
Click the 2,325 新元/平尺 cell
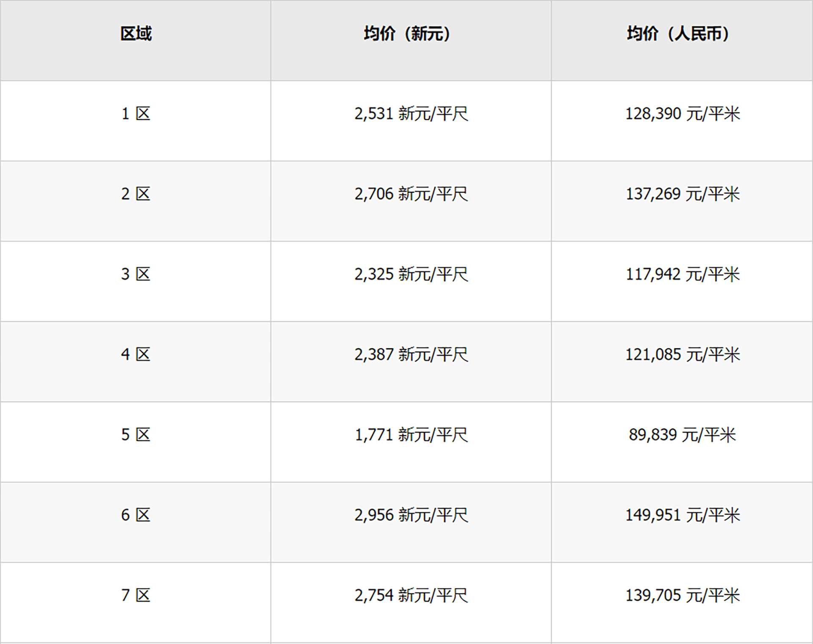point(411,274)
